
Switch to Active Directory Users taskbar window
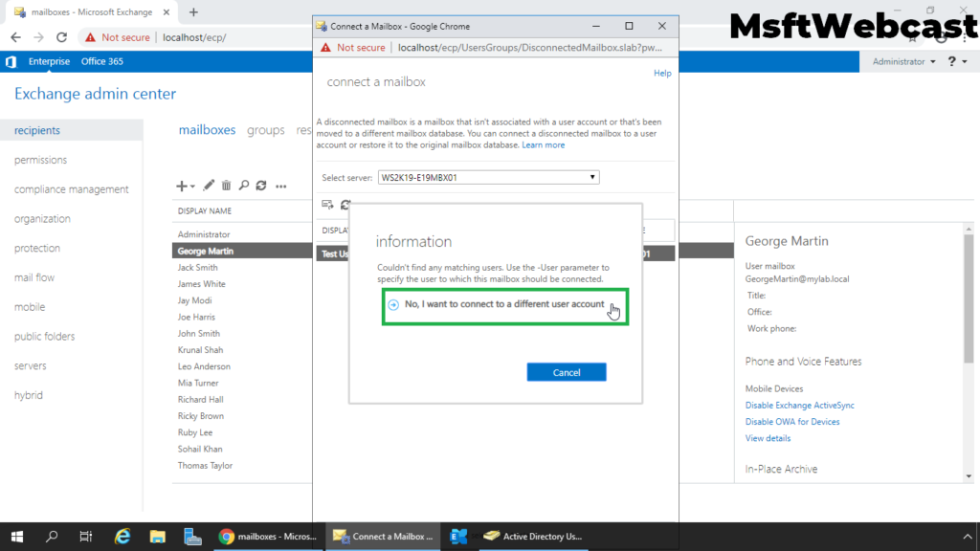tap(533, 536)
